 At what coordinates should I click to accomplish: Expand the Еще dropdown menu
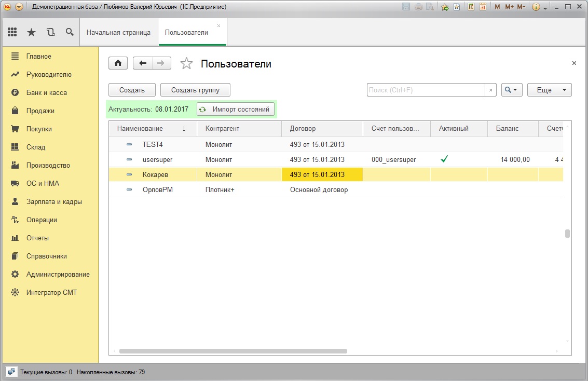(x=550, y=90)
